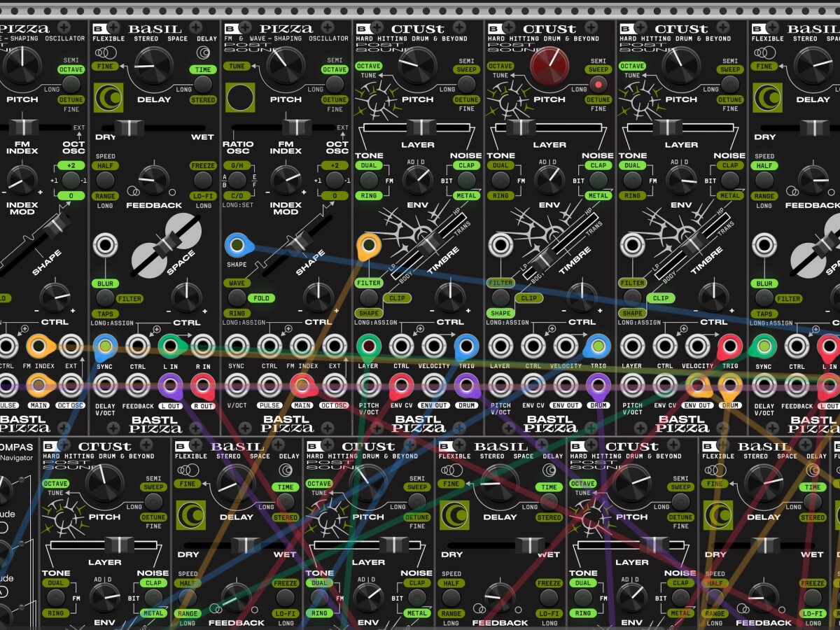Screen dimensions: 840x630
Task: Click the square display icon on the top-row Pizza module
Action: pyautogui.click(x=240, y=98)
